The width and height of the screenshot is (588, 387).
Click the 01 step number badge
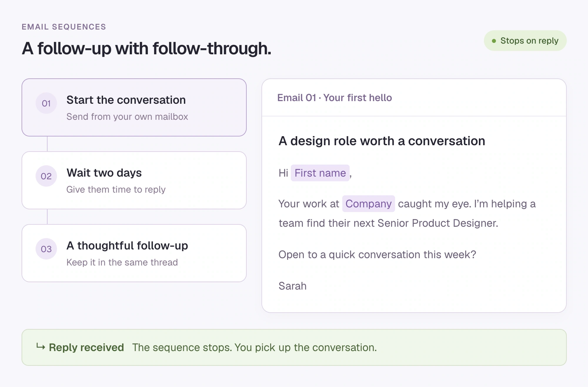(x=46, y=103)
